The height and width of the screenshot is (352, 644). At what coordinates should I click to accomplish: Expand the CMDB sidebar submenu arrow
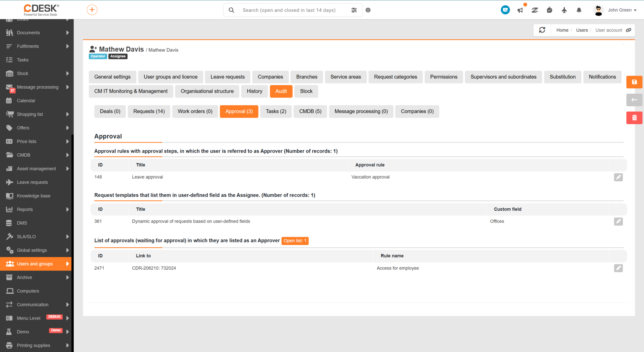(x=67, y=155)
